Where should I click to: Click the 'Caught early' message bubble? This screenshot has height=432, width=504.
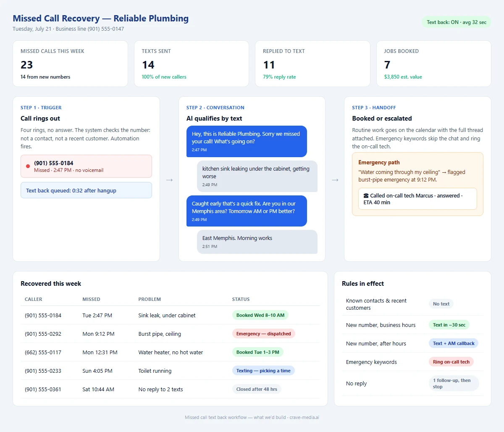(x=247, y=211)
